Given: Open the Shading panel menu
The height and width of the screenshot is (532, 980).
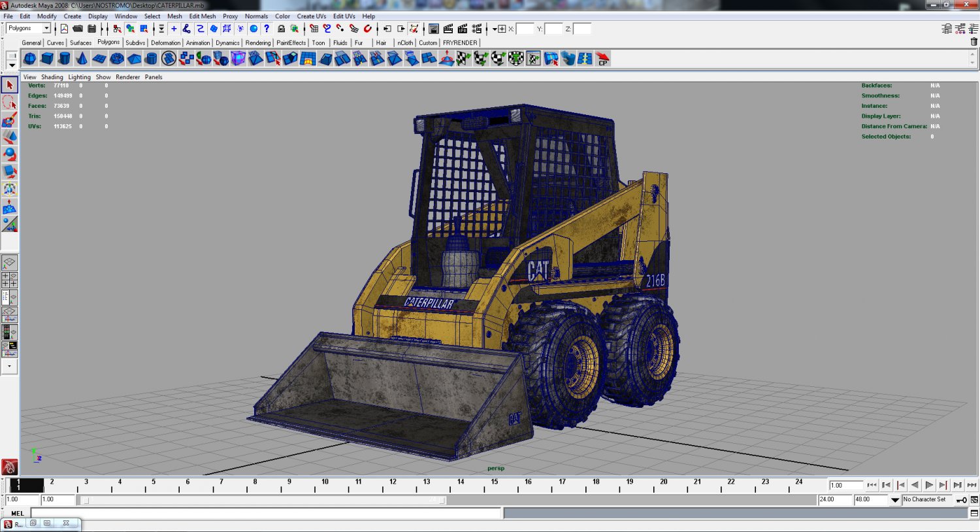Looking at the screenshot, I should pos(52,77).
